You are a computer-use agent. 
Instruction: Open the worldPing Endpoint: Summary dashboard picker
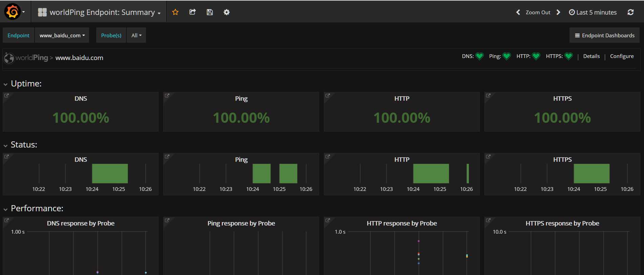(x=99, y=12)
